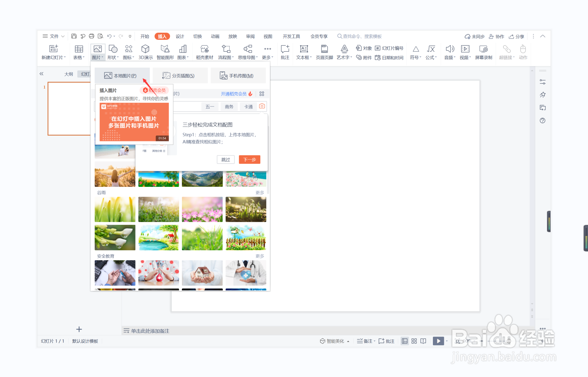Expand the More (更多) ribbon dropdown
This screenshot has width=588, height=377.
(267, 52)
